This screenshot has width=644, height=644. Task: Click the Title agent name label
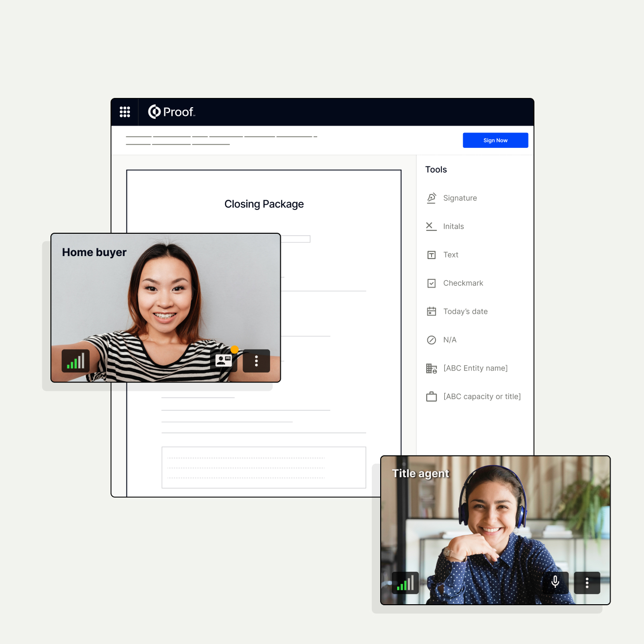tap(420, 474)
